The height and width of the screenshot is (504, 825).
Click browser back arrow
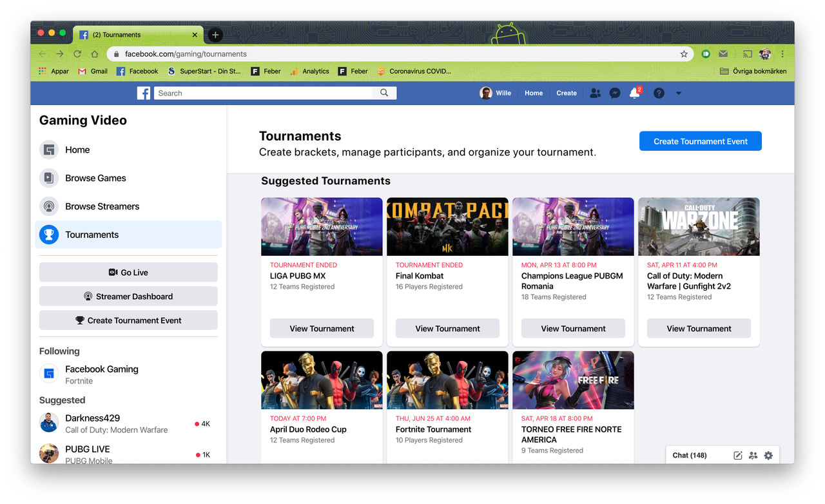pyautogui.click(x=42, y=54)
